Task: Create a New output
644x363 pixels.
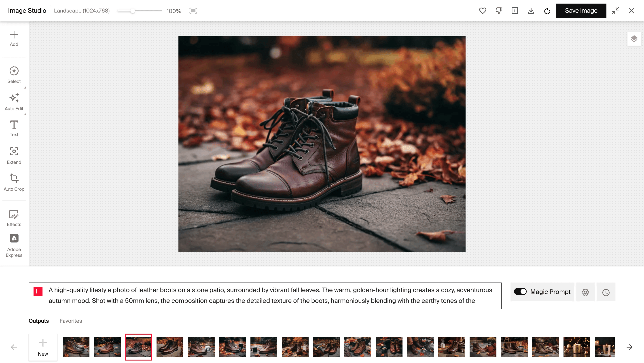Action: click(43, 347)
